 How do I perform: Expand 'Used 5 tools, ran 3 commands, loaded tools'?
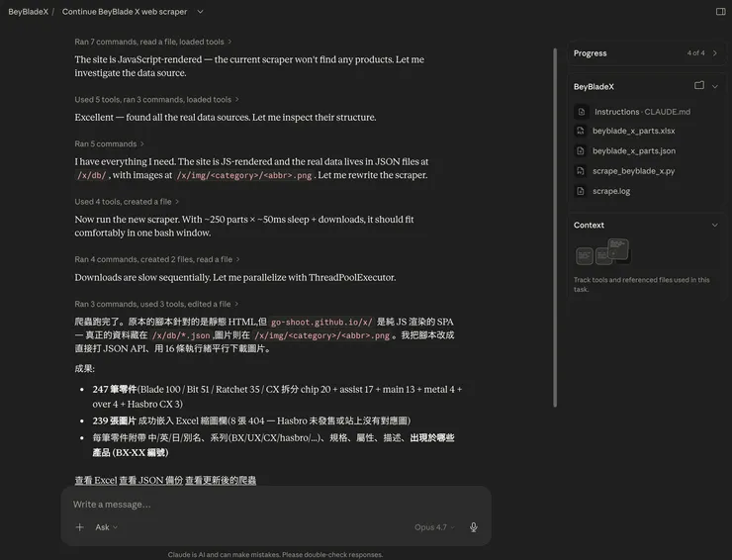pos(157,100)
